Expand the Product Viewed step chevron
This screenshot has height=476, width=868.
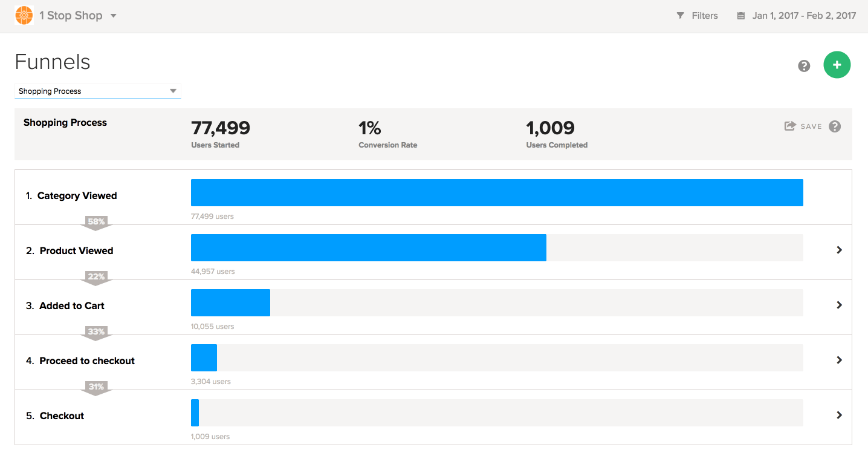[839, 250]
